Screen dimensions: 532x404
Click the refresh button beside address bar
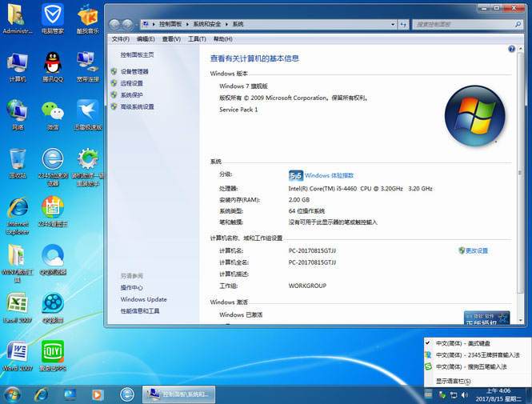(x=403, y=25)
